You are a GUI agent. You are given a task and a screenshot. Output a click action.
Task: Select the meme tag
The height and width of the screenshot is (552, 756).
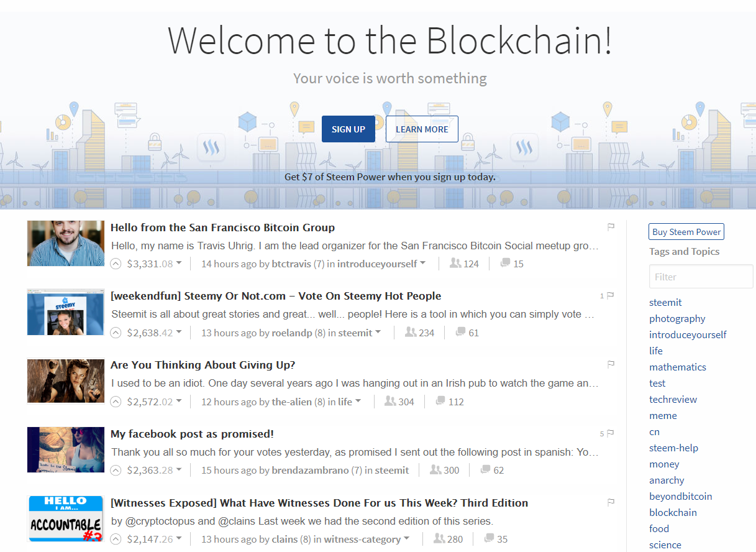pyautogui.click(x=663, y=415)
